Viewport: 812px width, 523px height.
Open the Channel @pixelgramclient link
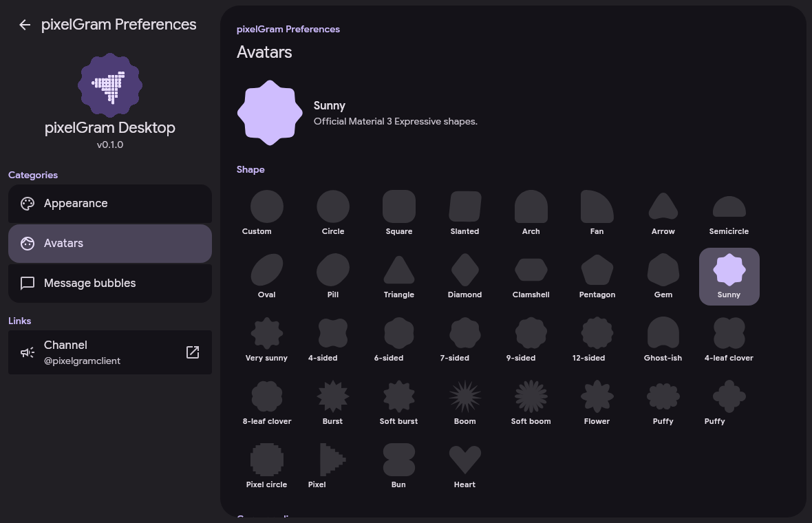[110, 352]
